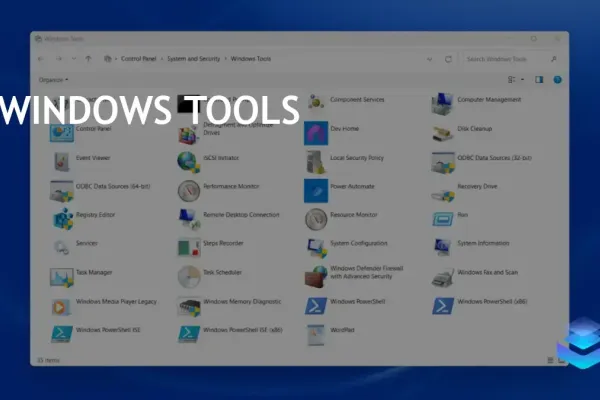Open the Organize menu

pos(53,80)
